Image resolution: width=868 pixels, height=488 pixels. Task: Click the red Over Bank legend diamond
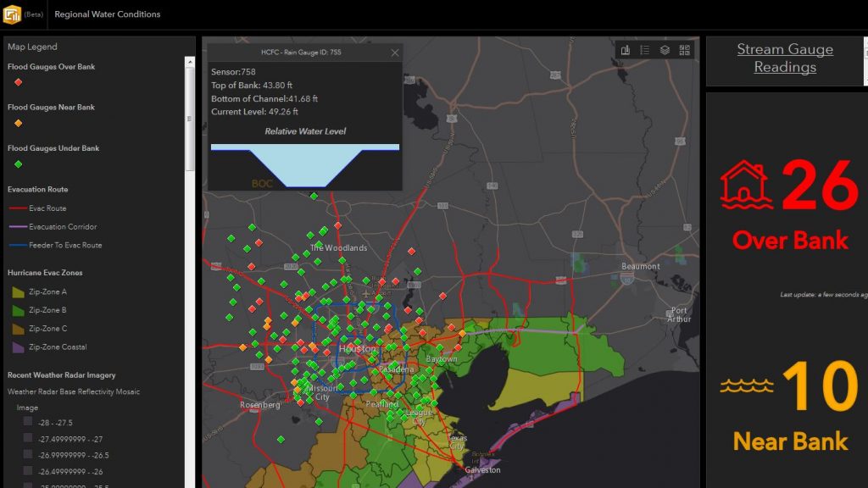[x=18, y=82]
